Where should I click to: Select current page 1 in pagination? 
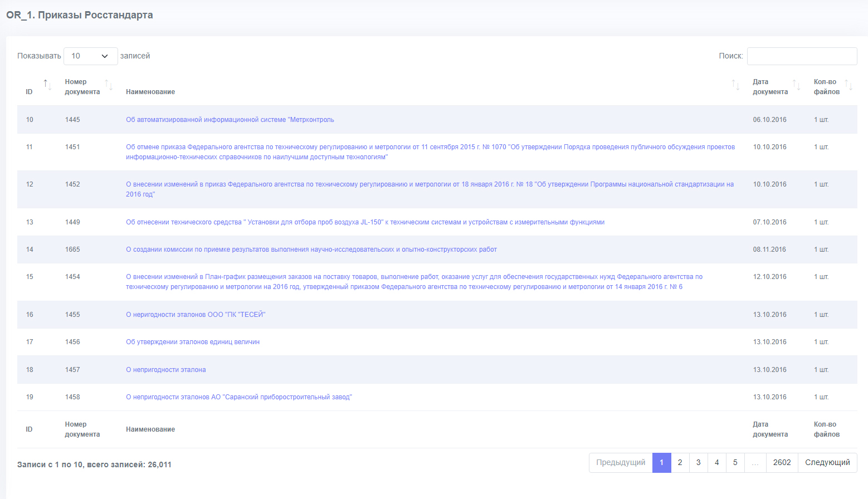[661, 463]
